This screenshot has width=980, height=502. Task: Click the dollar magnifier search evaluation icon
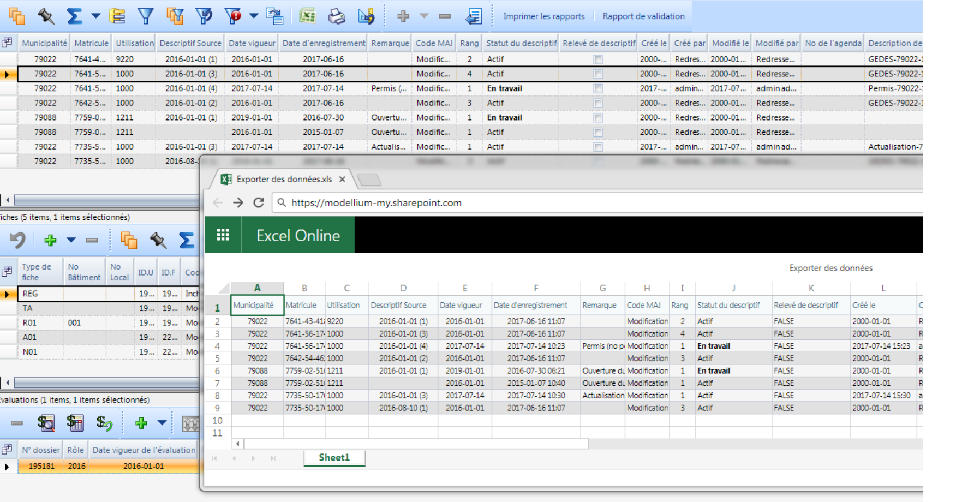coord(46,423)
